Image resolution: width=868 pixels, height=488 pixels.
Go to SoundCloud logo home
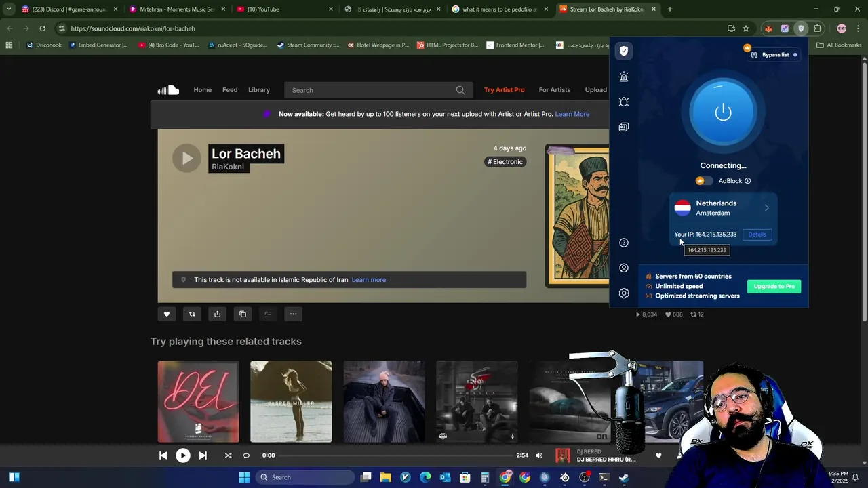(x=168, y=90)
